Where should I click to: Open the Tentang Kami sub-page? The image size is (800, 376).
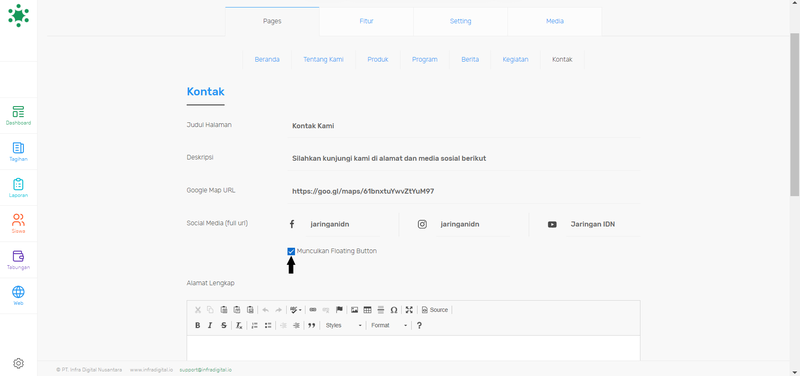coord(323,59)
